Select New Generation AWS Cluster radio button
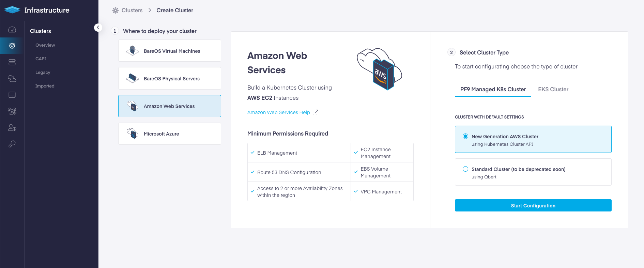This screenshot has width=644, height=268. click(x=465, y=136)
